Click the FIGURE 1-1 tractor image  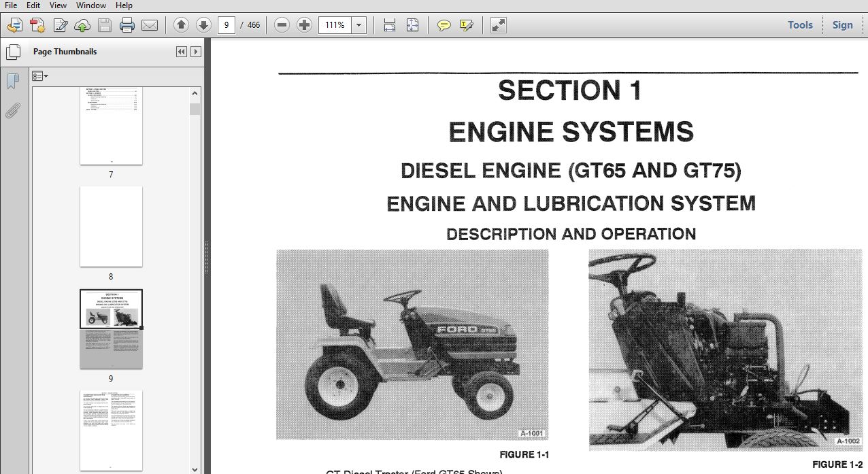(x=412, y=344)
